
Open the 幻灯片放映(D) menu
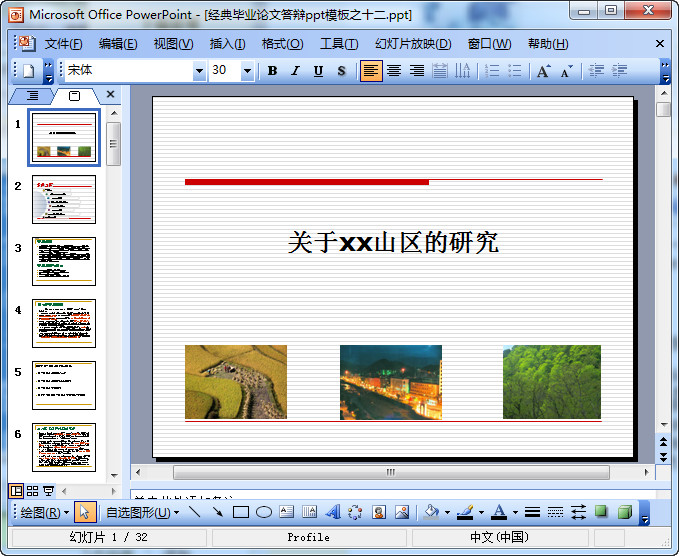pos(413,44)
